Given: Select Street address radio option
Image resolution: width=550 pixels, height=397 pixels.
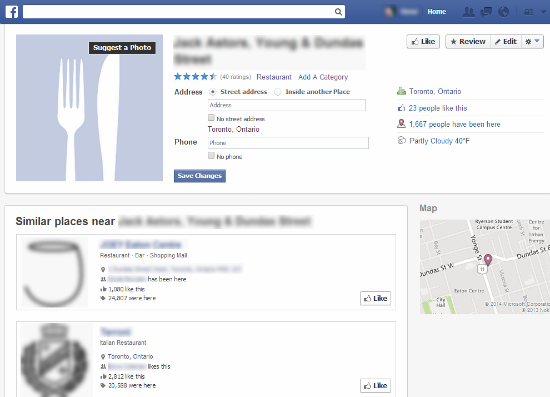Looking at the screenshot, I should [x=213, y=92].
